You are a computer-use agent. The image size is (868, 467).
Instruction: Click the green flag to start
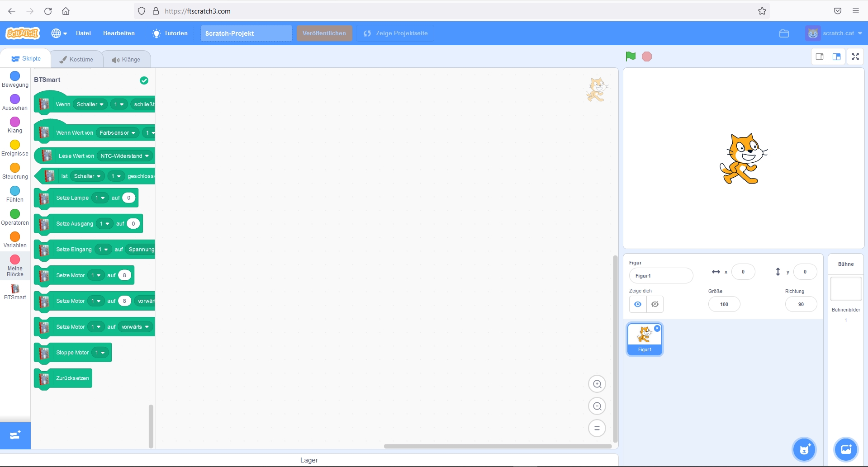click(x=631, y=57)
